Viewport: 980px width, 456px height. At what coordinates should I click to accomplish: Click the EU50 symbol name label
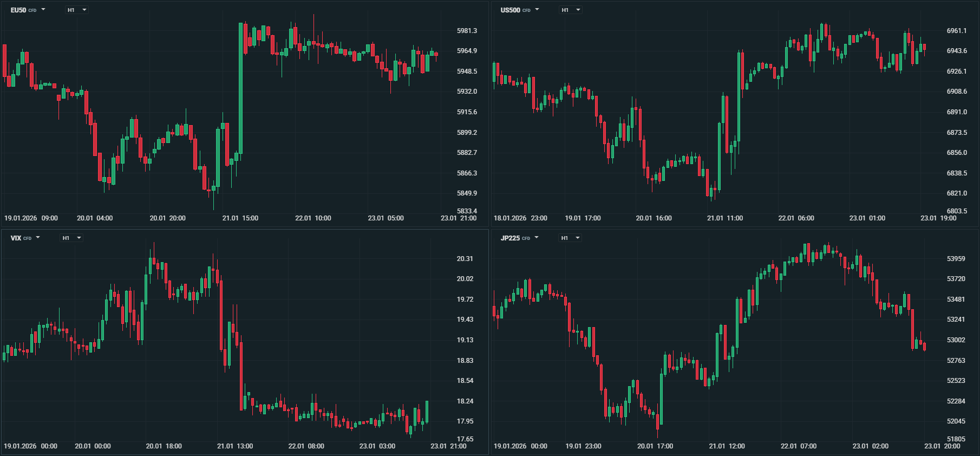point(18,10)
